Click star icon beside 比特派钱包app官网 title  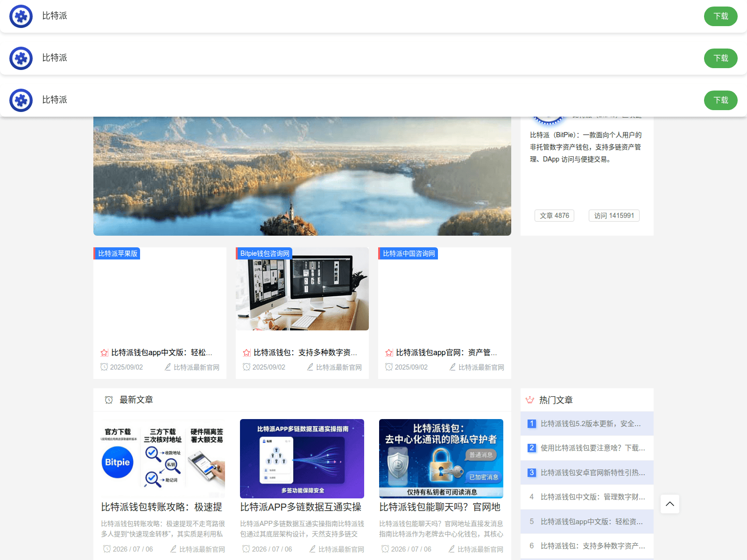pos(389,353)
